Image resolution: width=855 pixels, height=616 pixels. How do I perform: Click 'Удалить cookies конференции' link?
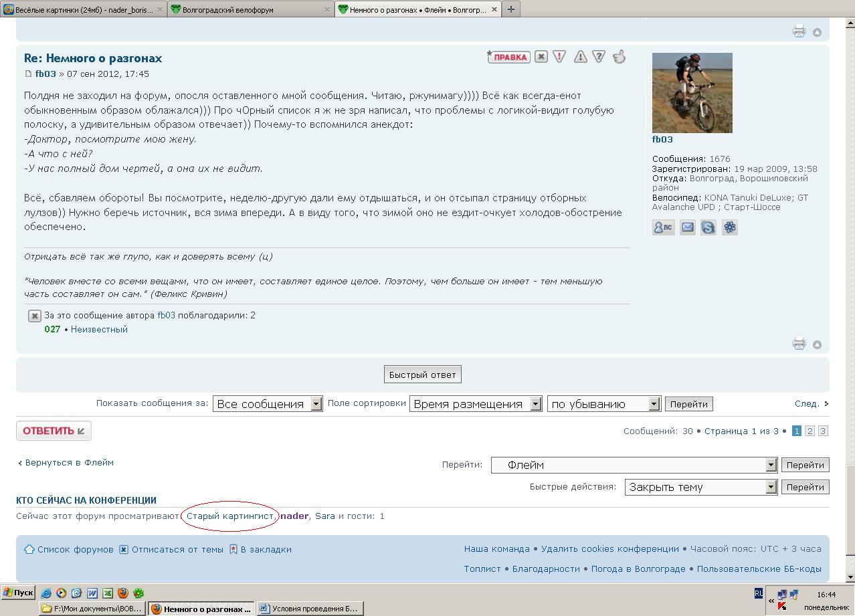(x=610, y=548)
